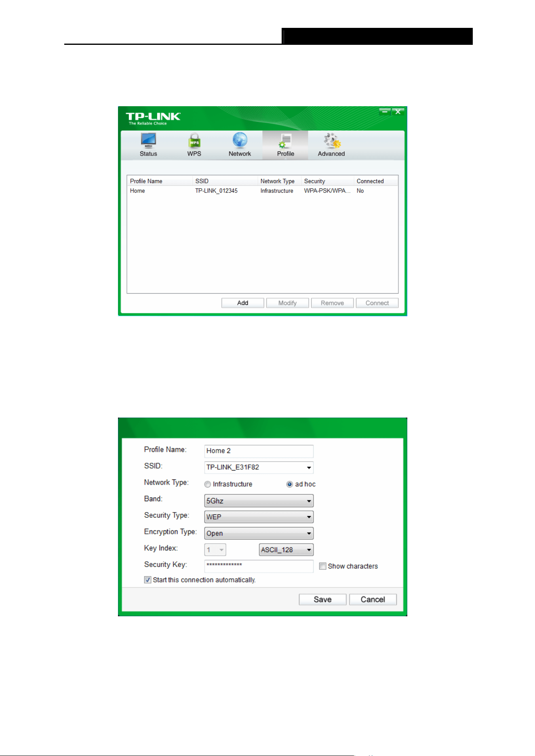535x756 pixels.
Task: Close the TP-LINK utility window
Action: pos(398,111)
